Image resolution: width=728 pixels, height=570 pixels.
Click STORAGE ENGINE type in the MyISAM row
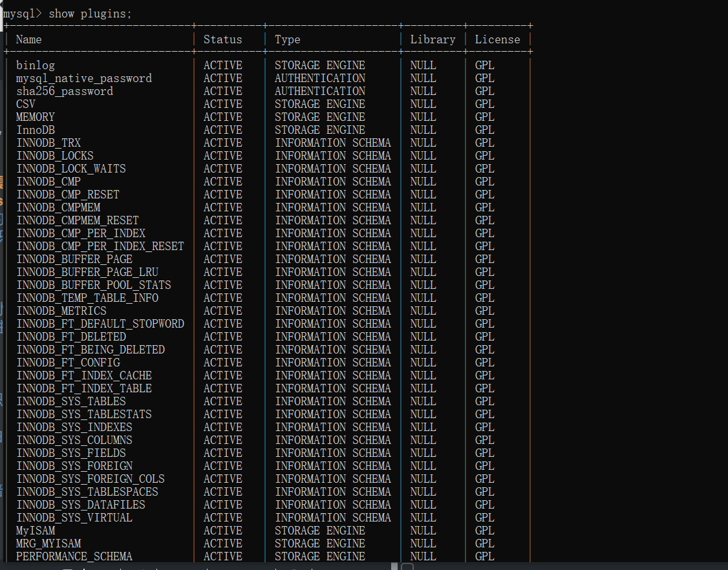[x=320, y=531]
